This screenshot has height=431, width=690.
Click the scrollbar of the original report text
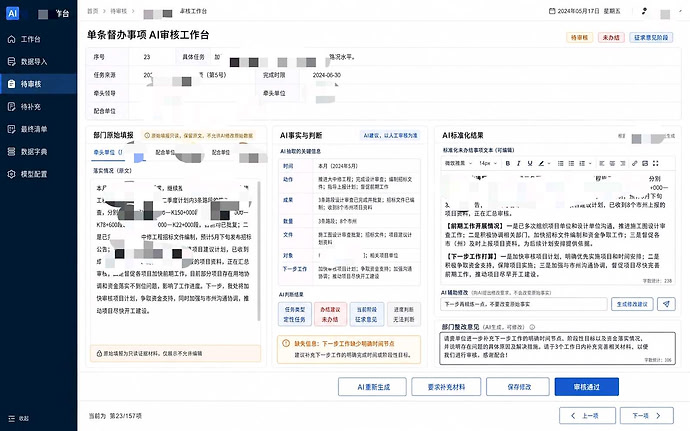[x=259, y=251]
